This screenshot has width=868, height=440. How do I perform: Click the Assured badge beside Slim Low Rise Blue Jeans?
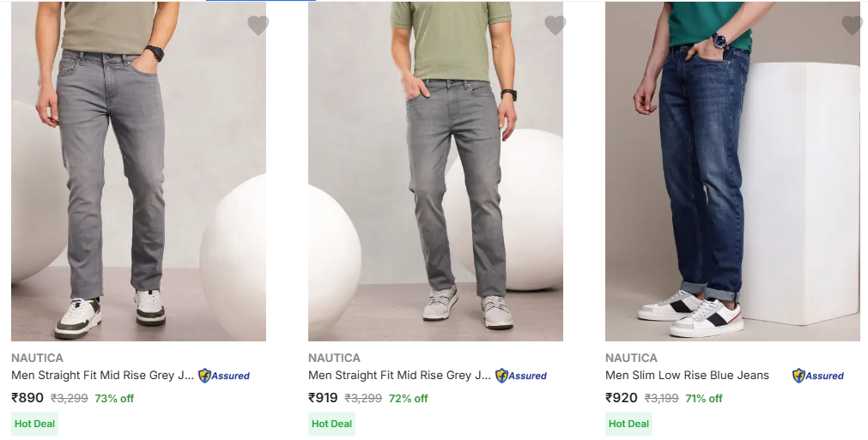(818, 376)
